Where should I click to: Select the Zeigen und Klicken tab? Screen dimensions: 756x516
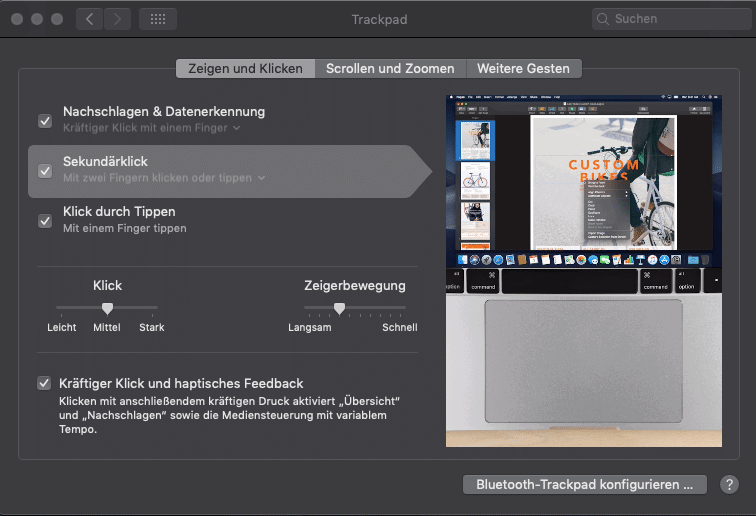click(245, 69)
